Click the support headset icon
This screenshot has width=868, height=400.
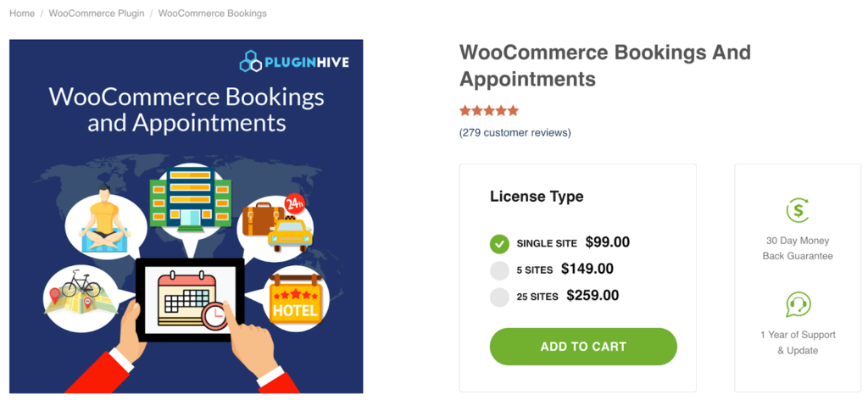[798, 304]
